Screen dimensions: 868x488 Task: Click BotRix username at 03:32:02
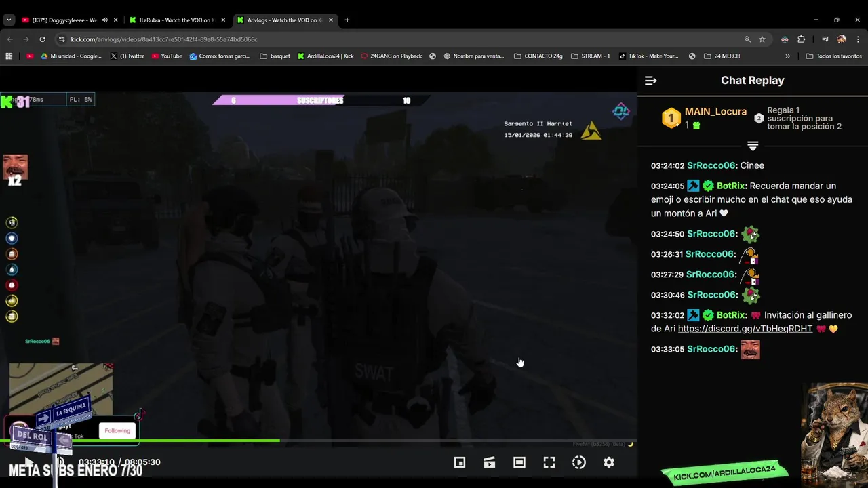[x=731, y=315]
